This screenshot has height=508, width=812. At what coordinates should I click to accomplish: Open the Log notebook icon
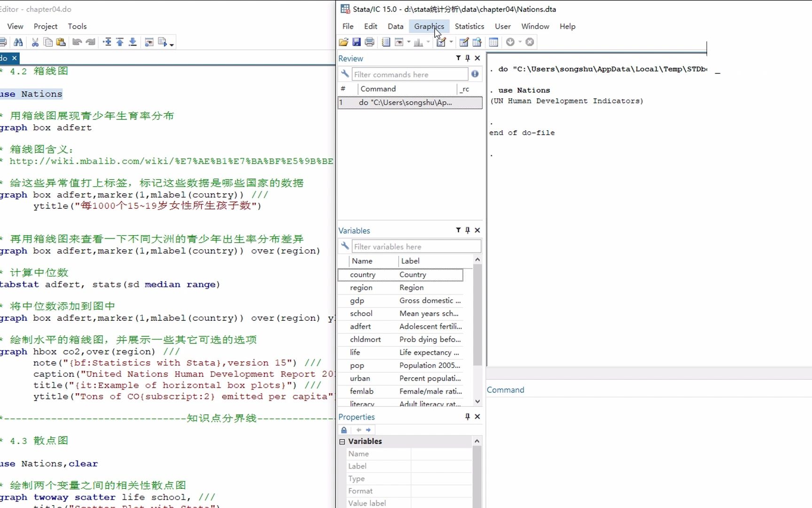click(386, 42)
